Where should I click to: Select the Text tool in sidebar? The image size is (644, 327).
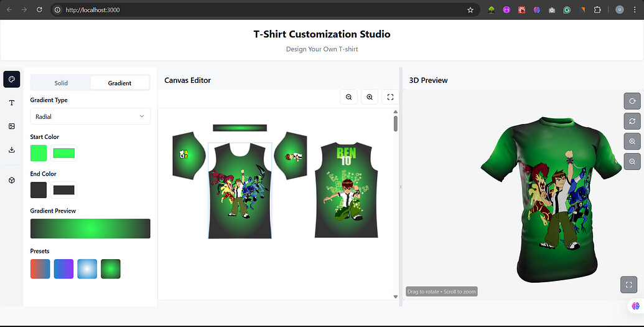tap(11, 103)
